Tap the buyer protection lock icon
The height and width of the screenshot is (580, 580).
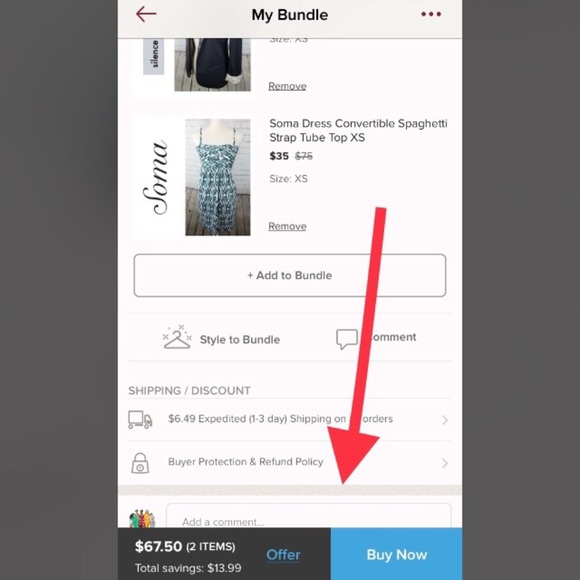(x=140, y=463)
